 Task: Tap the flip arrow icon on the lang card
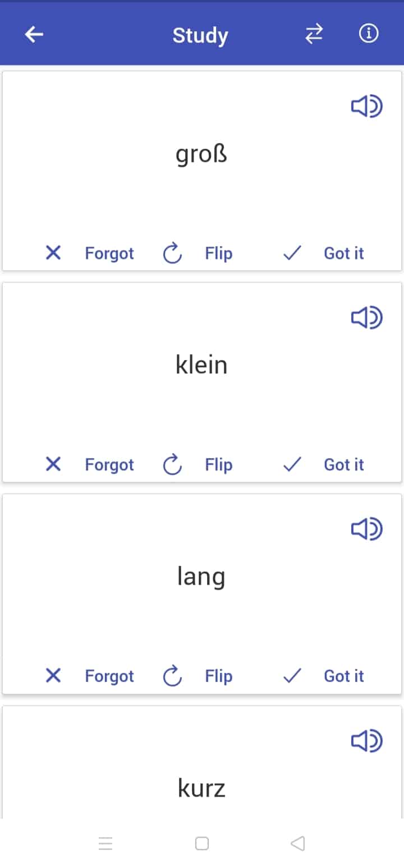tap(172, 676)
